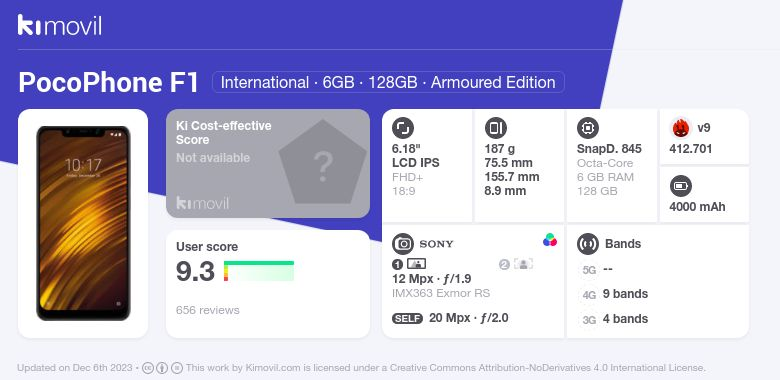
Task: Click the phone dimensions icon
Action: (x=495, y=128)
